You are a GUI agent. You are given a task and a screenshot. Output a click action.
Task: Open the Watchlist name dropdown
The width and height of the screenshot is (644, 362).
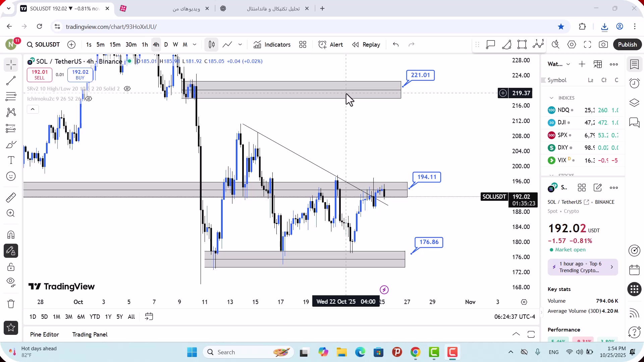(x=559, y=64)
